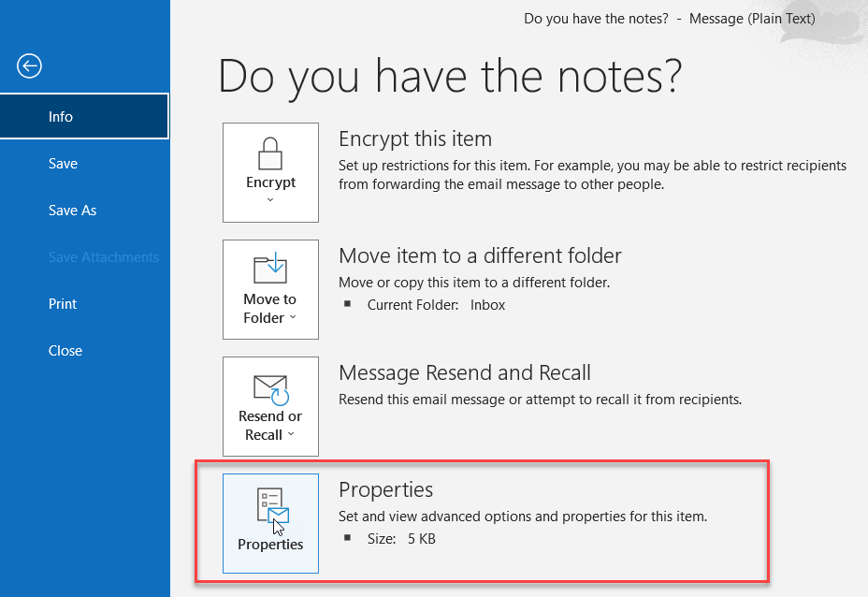The width and height of the screenshot is (868, 597).
Task: Expand the Resend or Recall dropdown arrow
Action: click(x=291, y=435)
